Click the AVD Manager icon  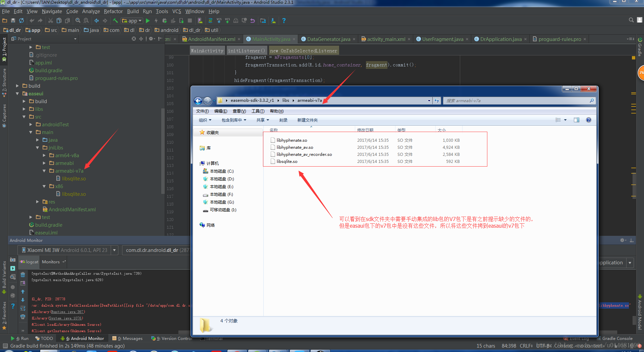click(x=200, y=20)
